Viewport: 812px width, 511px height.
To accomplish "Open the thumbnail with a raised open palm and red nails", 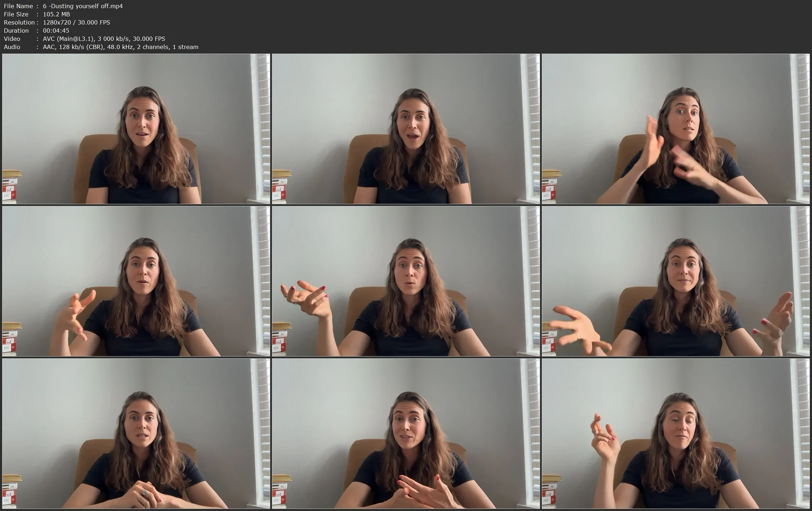I will (x=406, y=281).
